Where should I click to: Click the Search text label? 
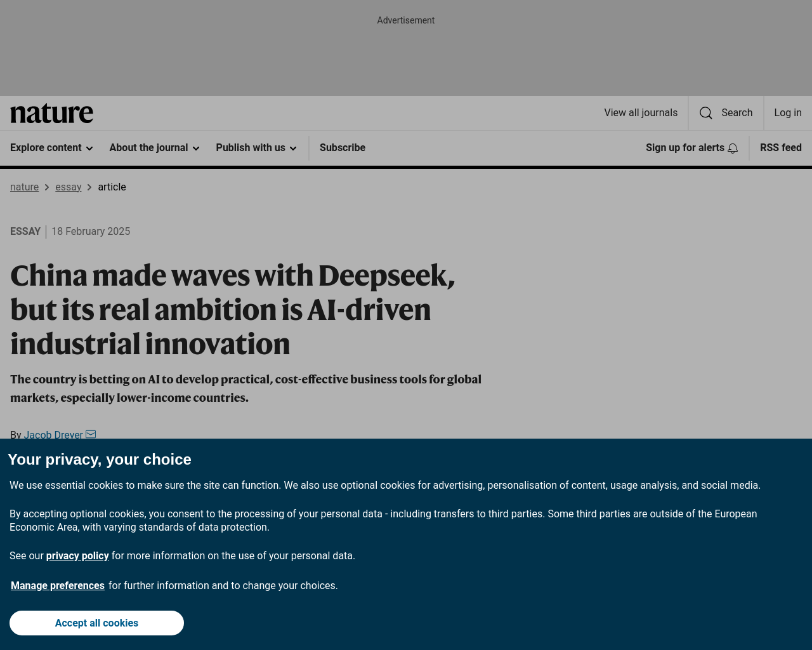click(x=737, y=113)
